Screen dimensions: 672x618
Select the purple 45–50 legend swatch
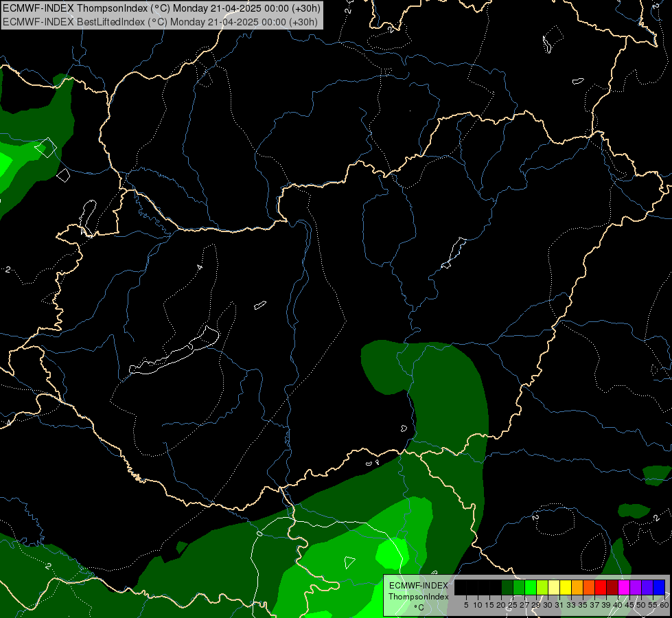[636, 587]
